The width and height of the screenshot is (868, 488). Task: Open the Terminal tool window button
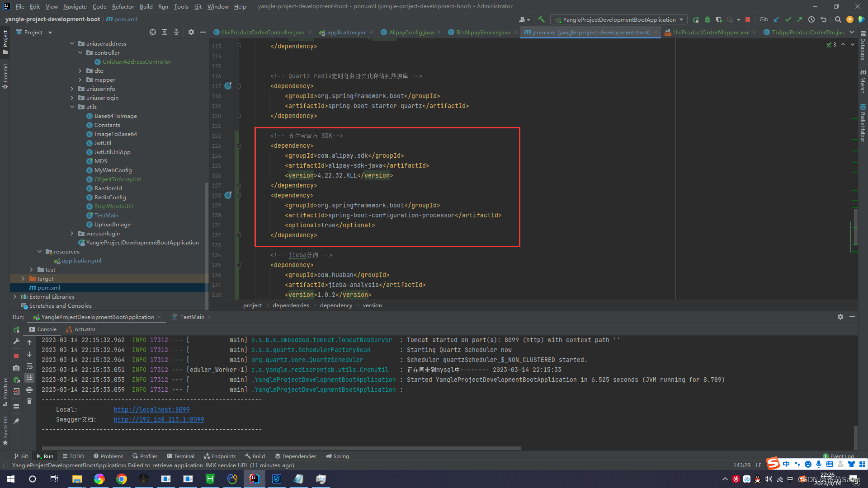tap(180, 456)
